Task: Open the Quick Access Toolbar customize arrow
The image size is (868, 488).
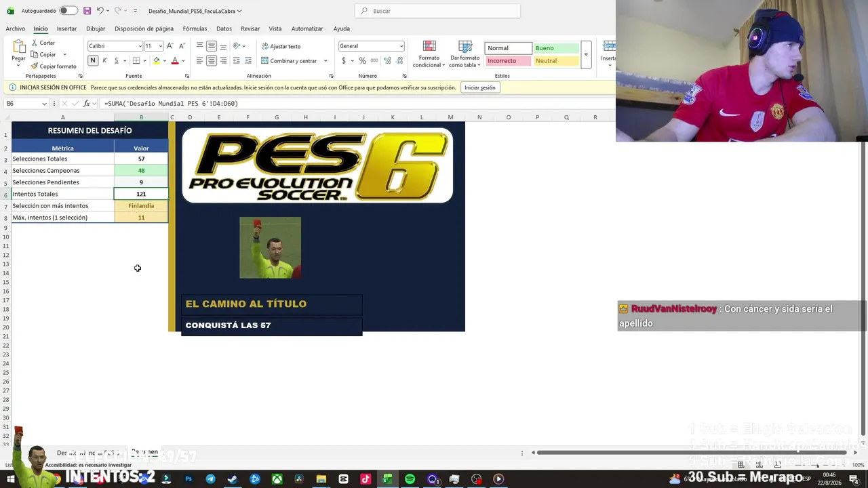Action: click(135, 11)
